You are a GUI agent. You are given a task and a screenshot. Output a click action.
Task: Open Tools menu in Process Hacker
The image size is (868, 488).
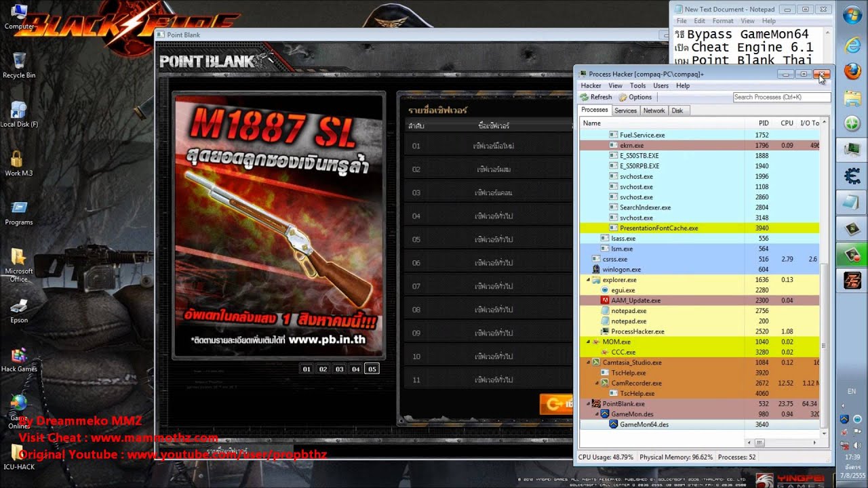(x=637, y=86)
